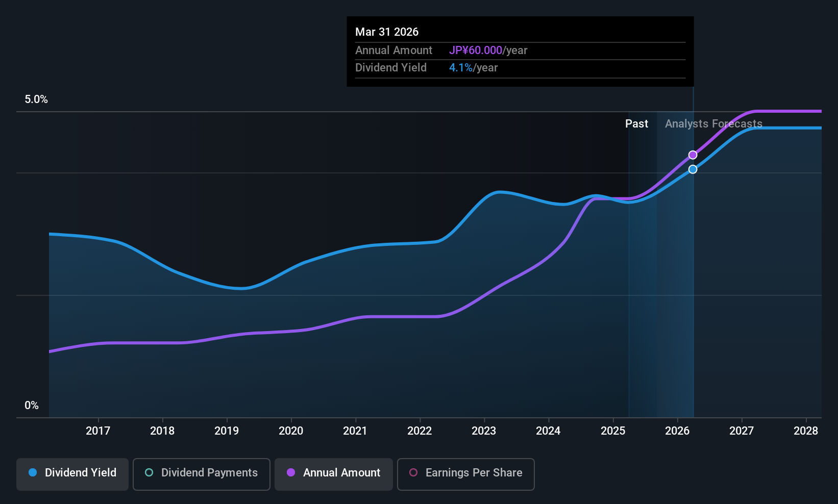This screenshot has height=504, width=838.
Task: Click the Analysts Forecasts label
Action: pos(713,123)
